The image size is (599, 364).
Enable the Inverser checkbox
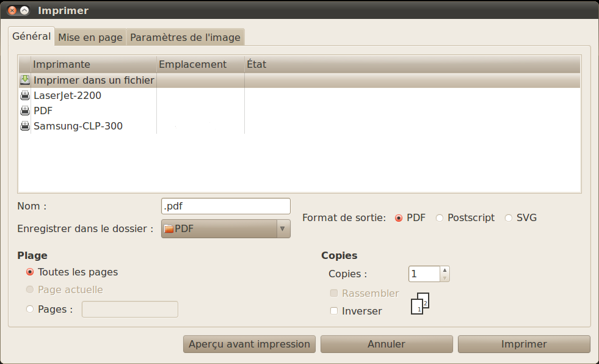click(x=333, y=311)
